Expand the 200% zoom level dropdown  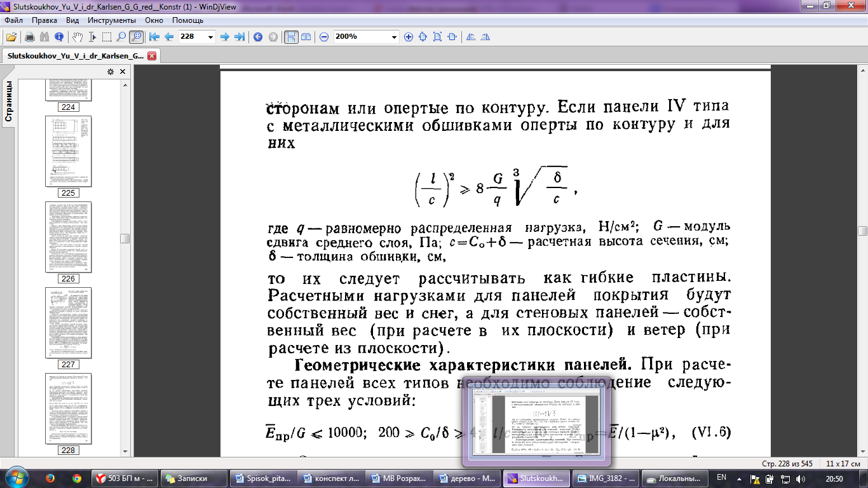pyautogui.click(x=393, y=37)
